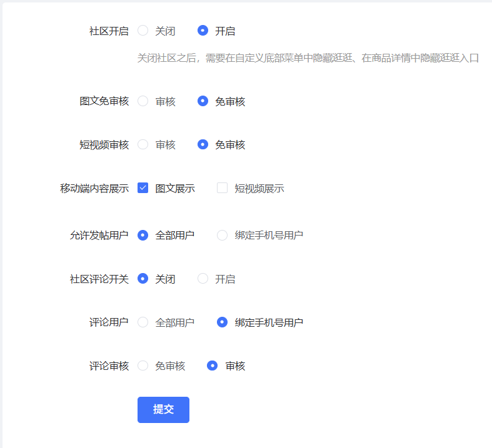Set 评论审核 to 审核
The image size is (492, 448).
(213, 366)
